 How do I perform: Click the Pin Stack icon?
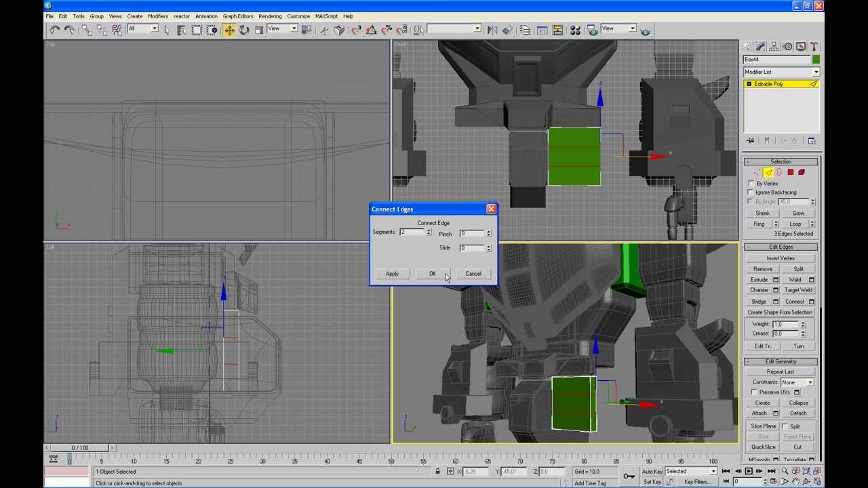(751, 141)
